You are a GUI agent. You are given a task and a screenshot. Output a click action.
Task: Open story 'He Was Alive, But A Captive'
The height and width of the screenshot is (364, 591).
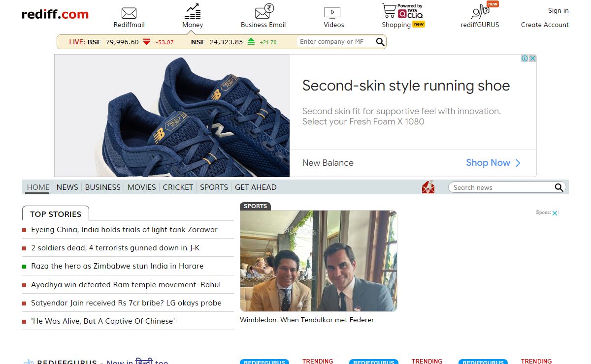tap(103, 321)
